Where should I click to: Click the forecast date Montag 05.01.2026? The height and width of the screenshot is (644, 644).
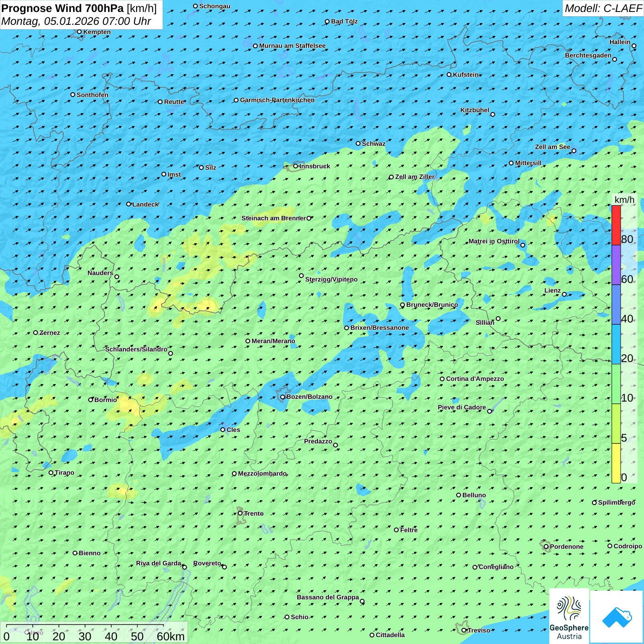pos(76,21)
